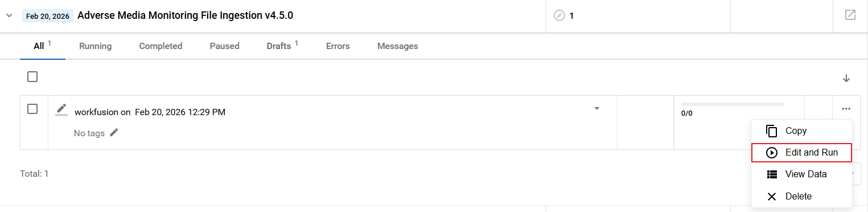Switch to the Errors tab
This screenshot has height=212, width=868.
[x=338, y=46]
